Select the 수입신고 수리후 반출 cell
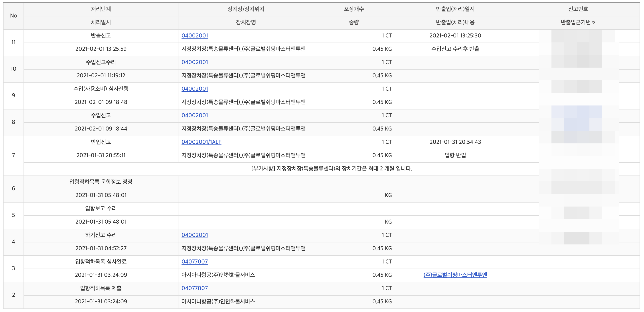 click(x=455, y=49)
